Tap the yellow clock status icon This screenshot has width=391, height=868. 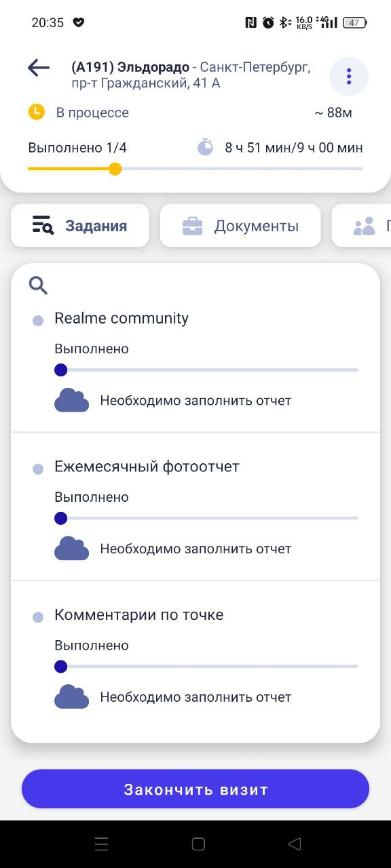[36, 112]
